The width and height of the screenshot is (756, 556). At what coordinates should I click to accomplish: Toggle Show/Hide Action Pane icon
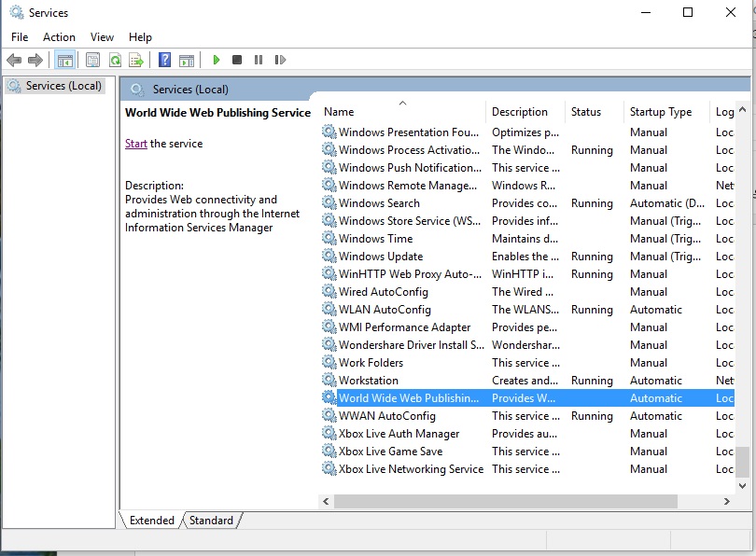click(x=187, y=61)
